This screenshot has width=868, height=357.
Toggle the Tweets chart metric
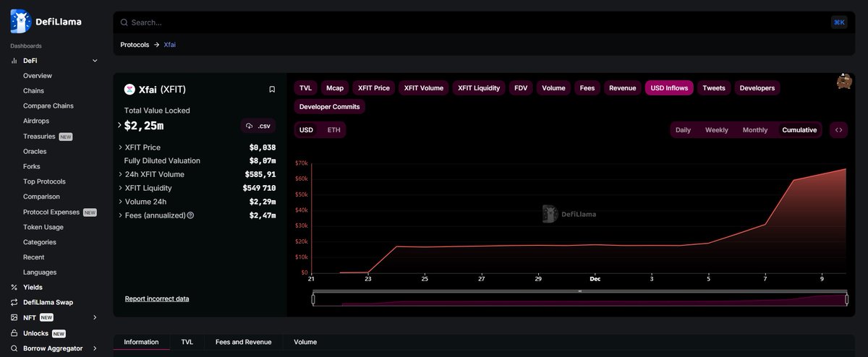point(714,88)
